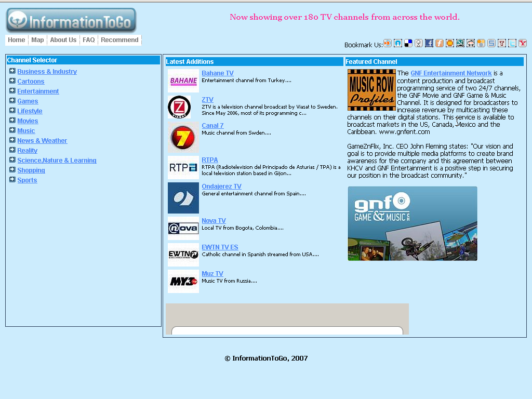Follow the Ondajerez TV title link

click(221, 187)
